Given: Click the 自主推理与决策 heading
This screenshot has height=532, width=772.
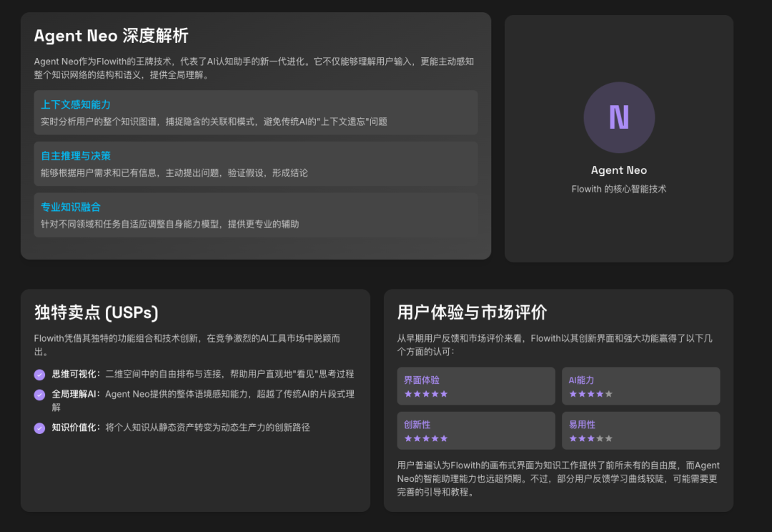Looking at the screenshot, I should [x=75, y=156].
